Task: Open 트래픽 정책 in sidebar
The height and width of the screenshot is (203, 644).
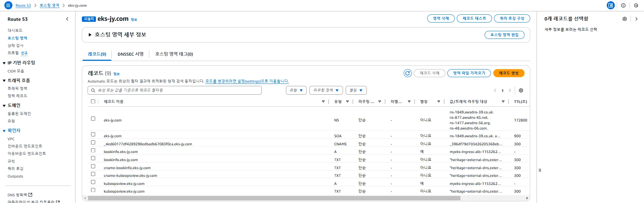Action: pos(17,88)
